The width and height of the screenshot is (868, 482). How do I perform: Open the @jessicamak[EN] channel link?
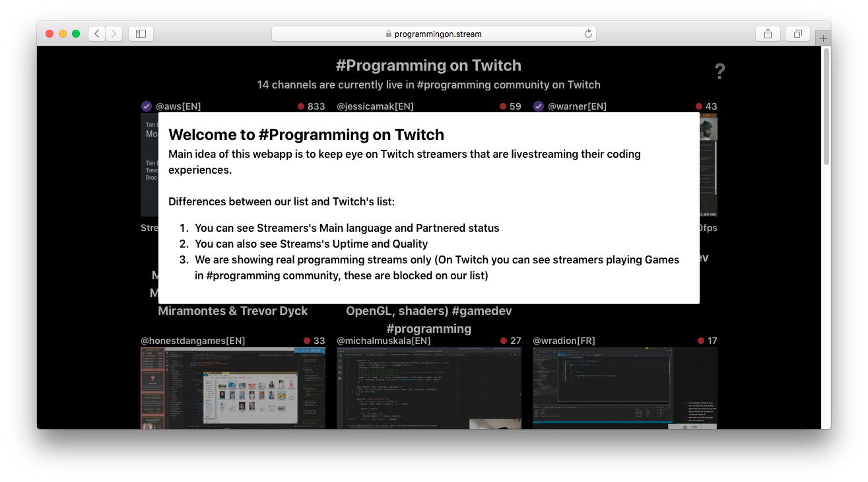(375, 106)
